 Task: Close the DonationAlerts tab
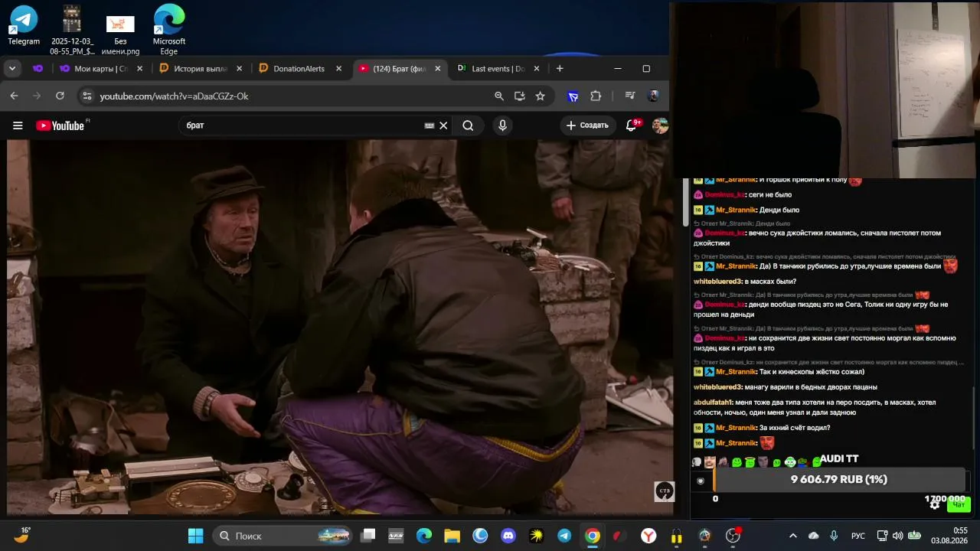(338, 68)
